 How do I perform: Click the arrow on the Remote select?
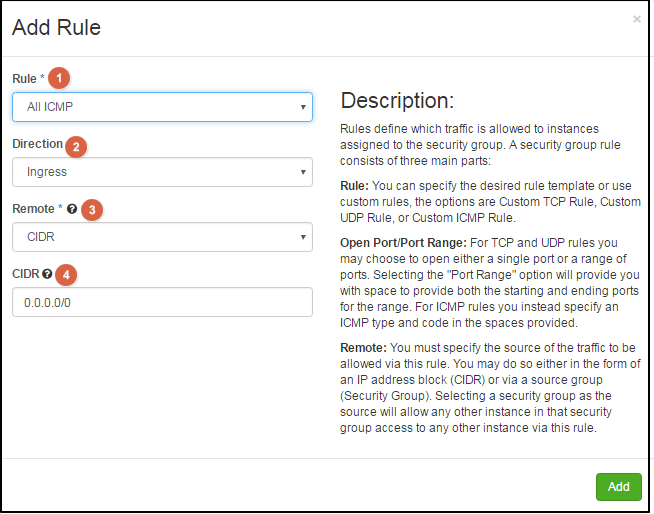pos(303,237)
